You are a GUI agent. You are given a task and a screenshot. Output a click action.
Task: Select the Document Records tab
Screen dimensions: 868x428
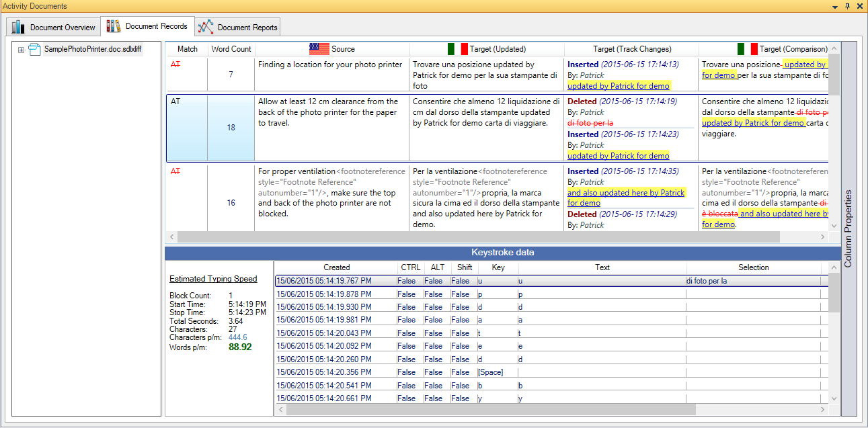click(147, 26)
